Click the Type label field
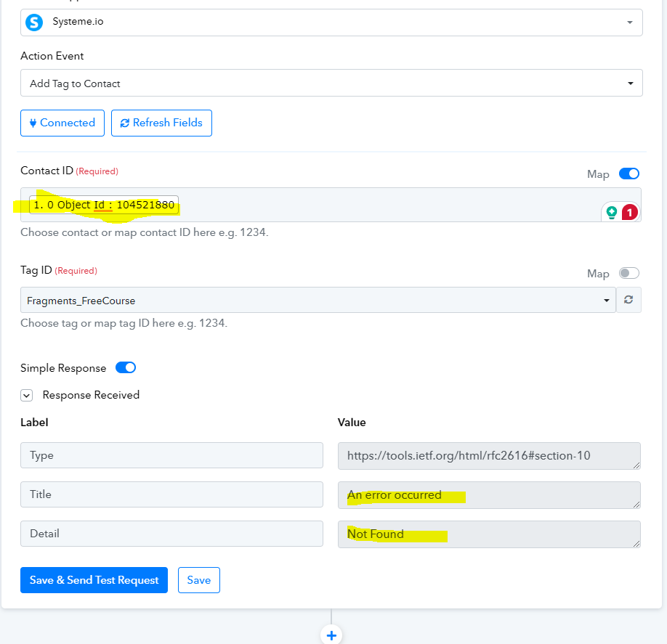 tap(172, 455)
